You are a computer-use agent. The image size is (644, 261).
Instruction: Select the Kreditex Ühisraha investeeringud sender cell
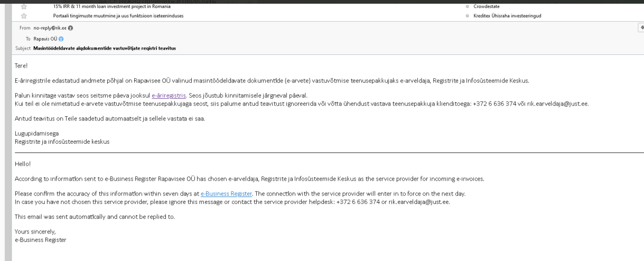click(x=507, y=16)
